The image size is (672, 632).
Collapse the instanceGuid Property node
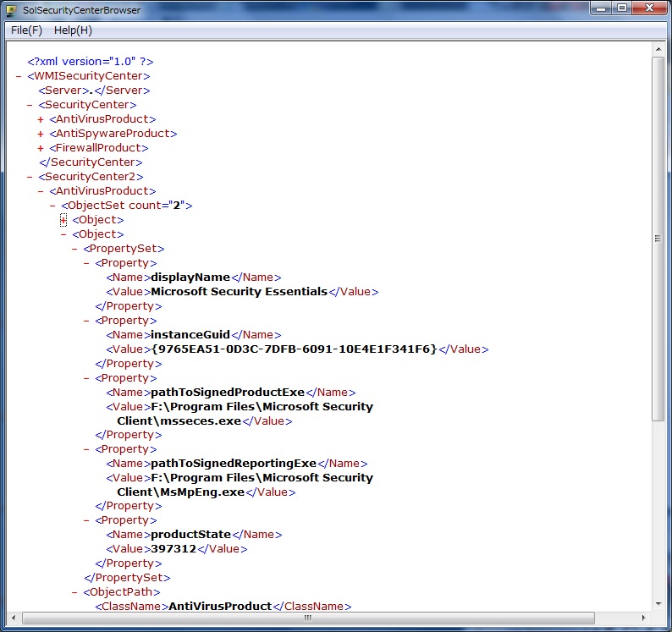[86, 321]
